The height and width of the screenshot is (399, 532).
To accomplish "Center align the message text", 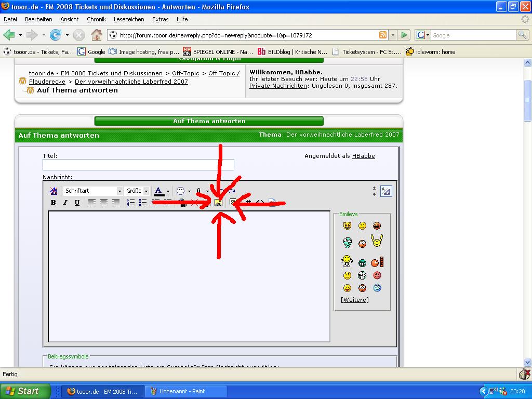I will (x=104, y=203).
